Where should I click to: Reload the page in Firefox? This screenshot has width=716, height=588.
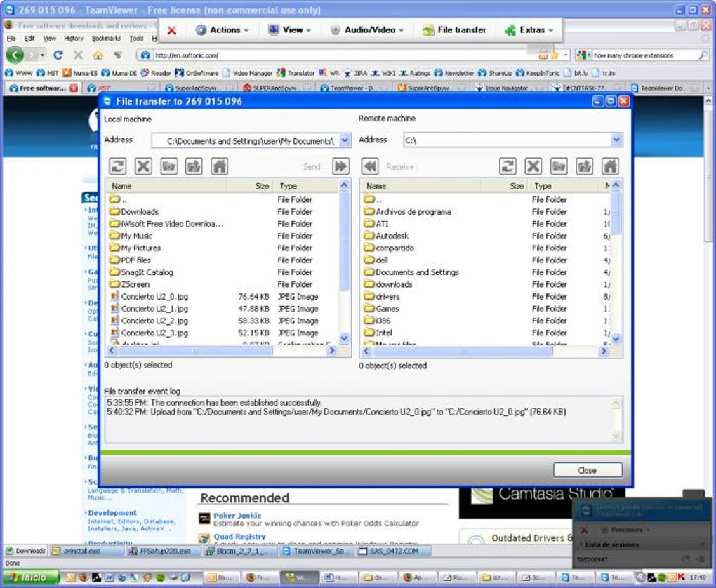click(58, 55)
